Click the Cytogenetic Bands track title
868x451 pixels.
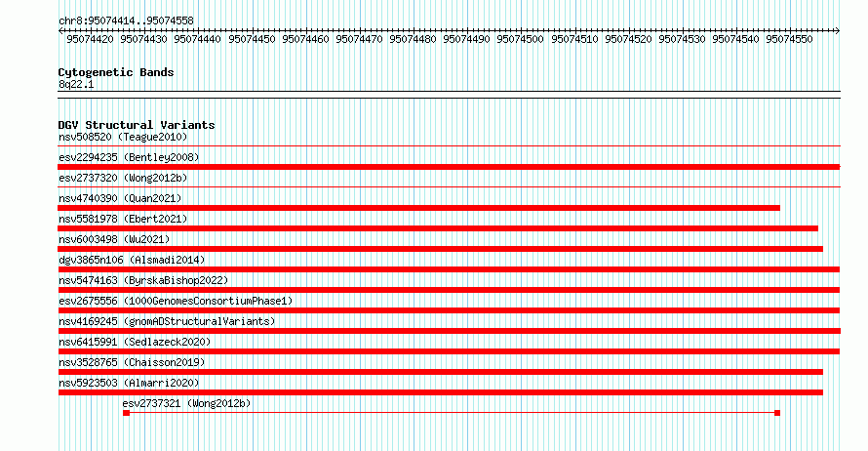tap(116, 72)
